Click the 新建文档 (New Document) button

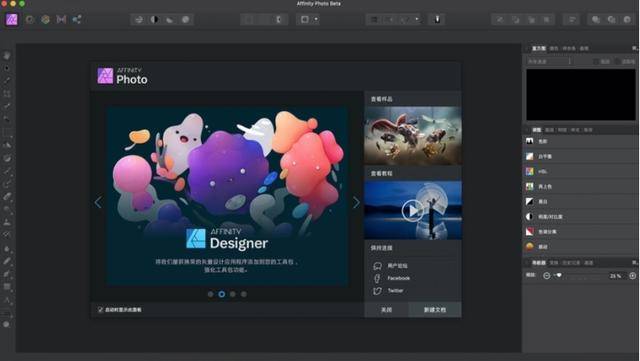click(x=435, y=310)
